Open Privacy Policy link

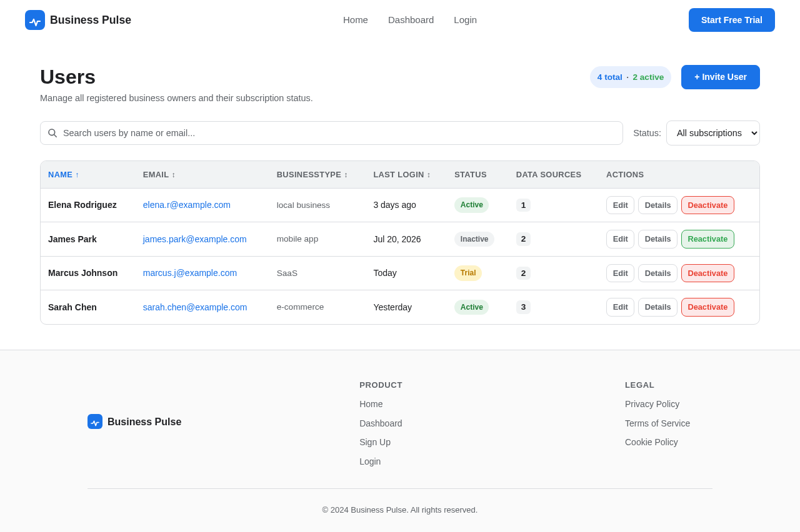[x=652, y=404]
